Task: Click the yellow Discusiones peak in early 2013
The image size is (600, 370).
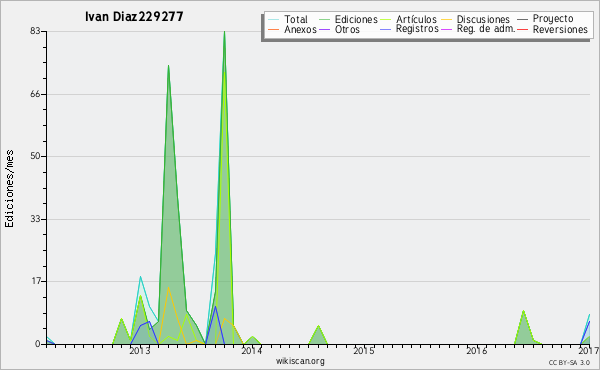Action: [168, 288]
